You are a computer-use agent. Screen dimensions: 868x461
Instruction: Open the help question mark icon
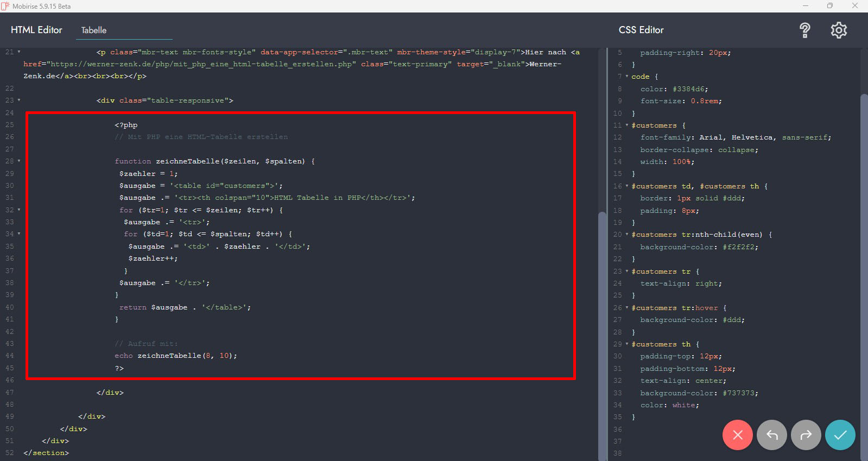coord(805,30)
